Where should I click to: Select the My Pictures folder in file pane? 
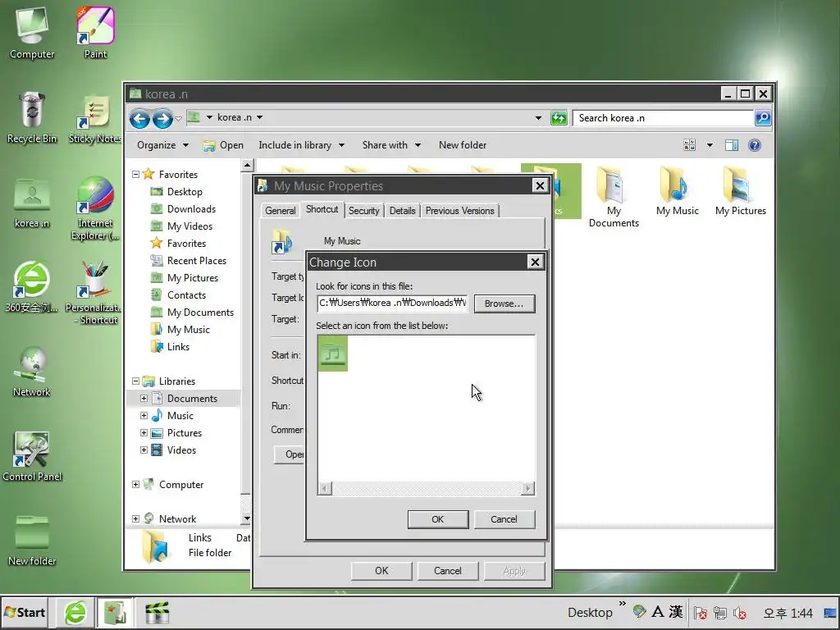[x=741, y=192]
